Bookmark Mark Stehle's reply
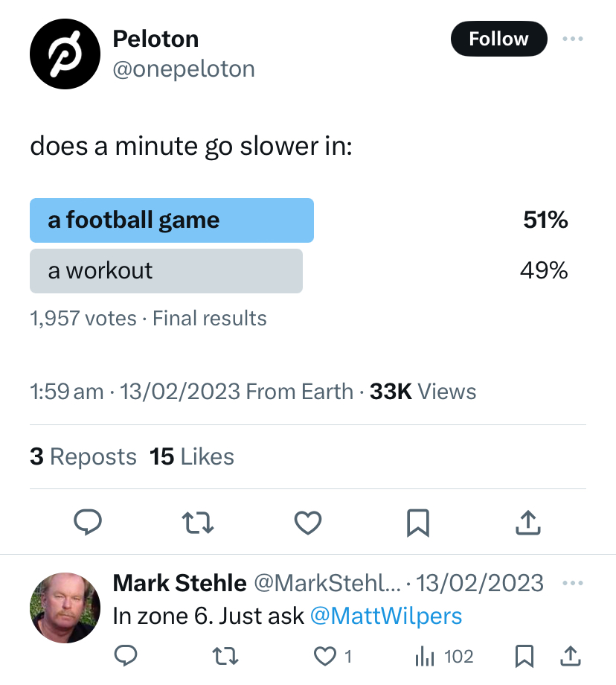 coord(524,656)
